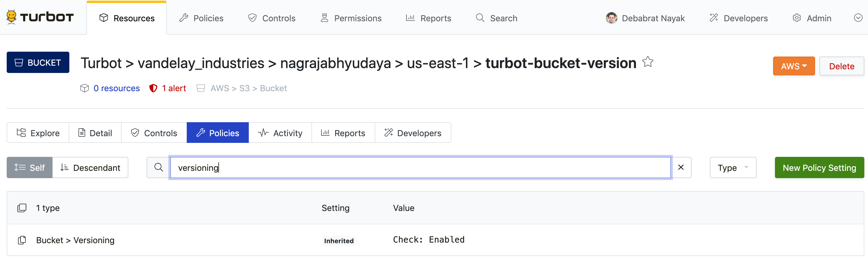Click the New Policy Setting button
The image size is (868, 259).
click(819, 167)
